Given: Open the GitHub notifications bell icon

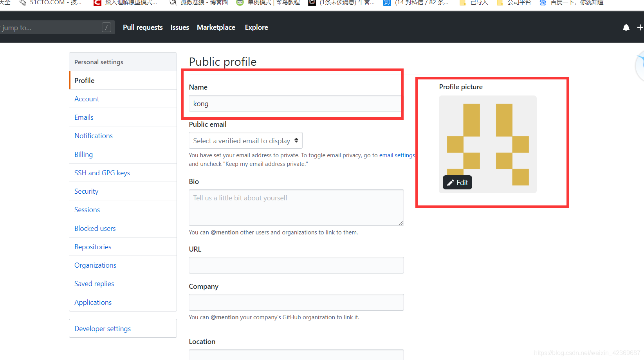Looking at the screenshot, I should point(626,27).
